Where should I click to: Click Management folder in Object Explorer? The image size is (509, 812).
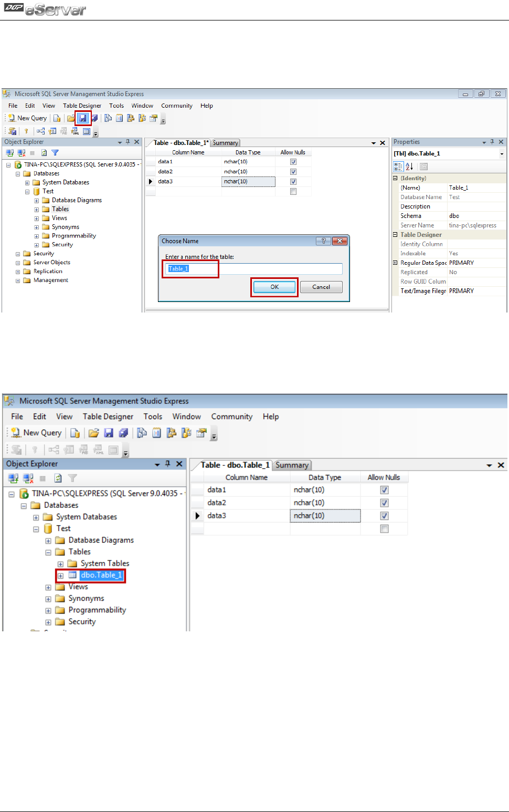click(50, 280)
